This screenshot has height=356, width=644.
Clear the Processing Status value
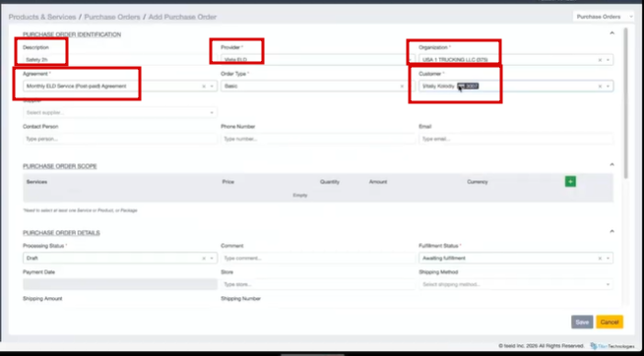pos(204,259)
